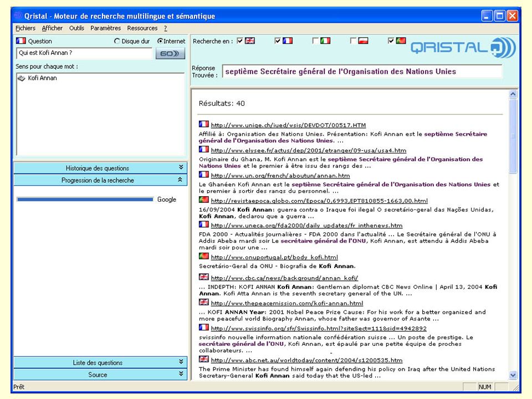
Task: Select the Disque dur radio button
Action: pyautogui.click(x=117, y=41)
